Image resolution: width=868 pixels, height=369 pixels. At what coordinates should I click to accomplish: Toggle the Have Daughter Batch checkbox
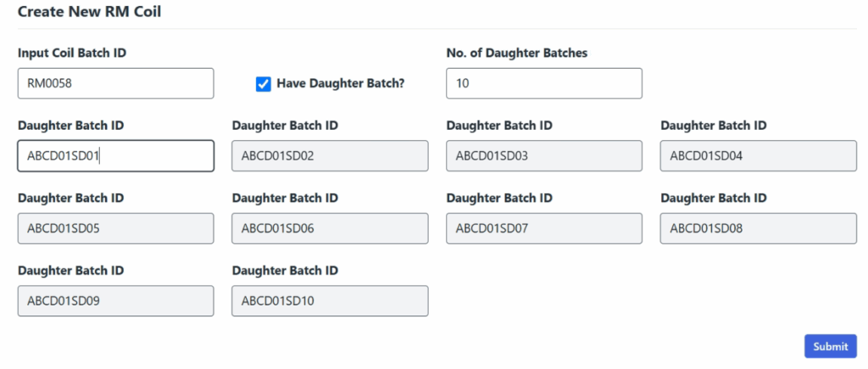point(263,83)
